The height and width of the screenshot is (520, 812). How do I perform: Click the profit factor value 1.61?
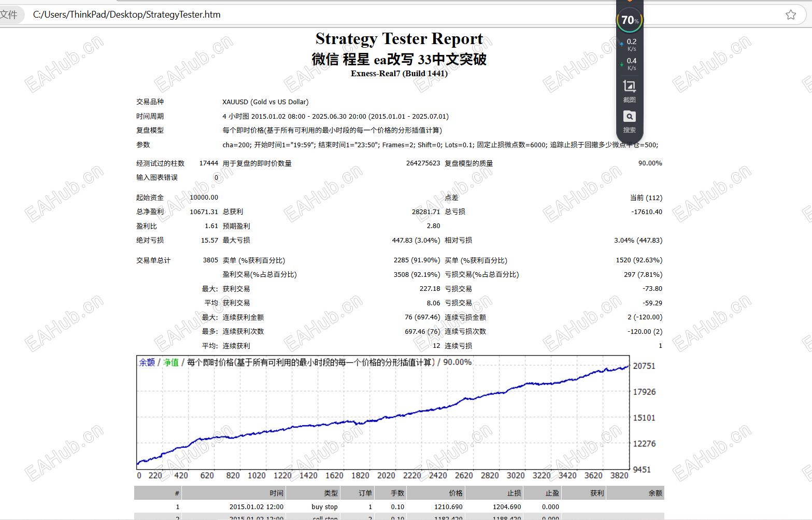coord(211,226)
